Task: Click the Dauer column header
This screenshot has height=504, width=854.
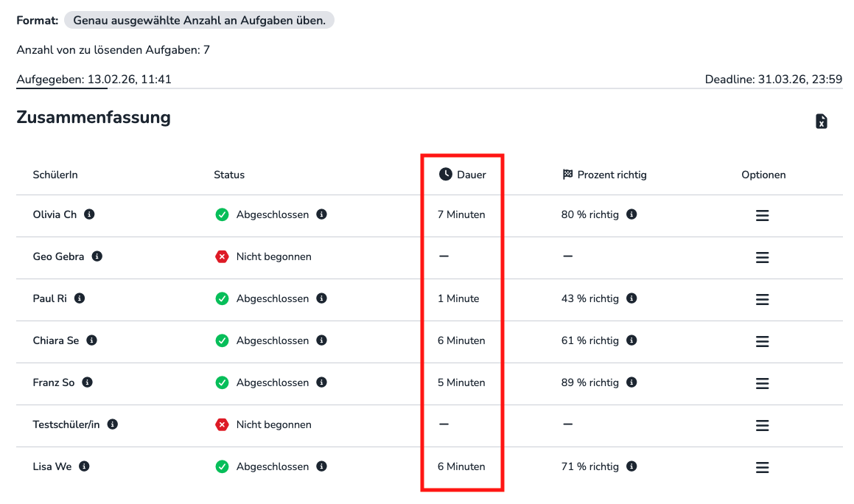Action: 463,175
